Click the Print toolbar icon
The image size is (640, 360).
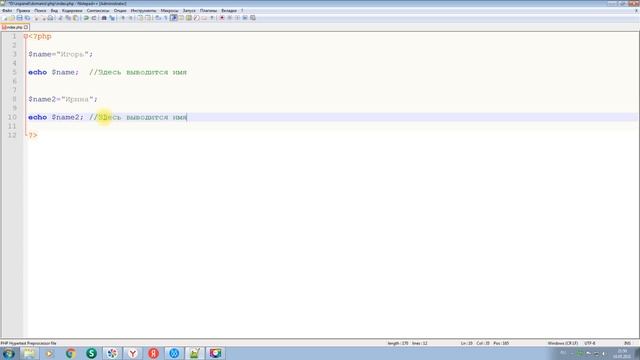(x=50, y=18)
